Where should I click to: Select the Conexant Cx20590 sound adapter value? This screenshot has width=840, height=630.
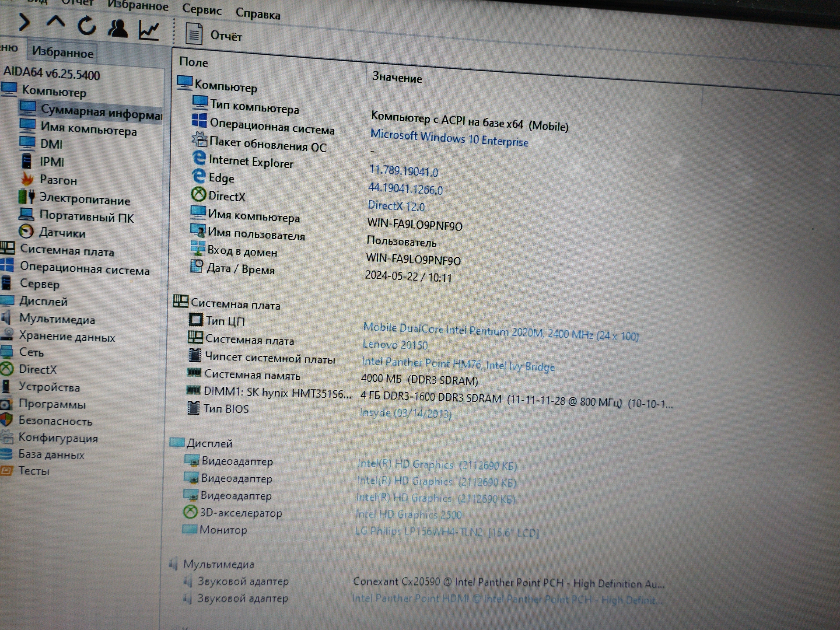(508, 582)
